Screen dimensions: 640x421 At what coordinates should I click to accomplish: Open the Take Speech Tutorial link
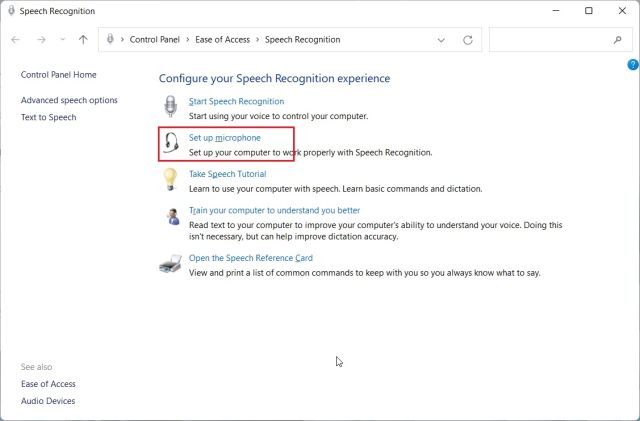pyautogui.click(x=227, y=174)
